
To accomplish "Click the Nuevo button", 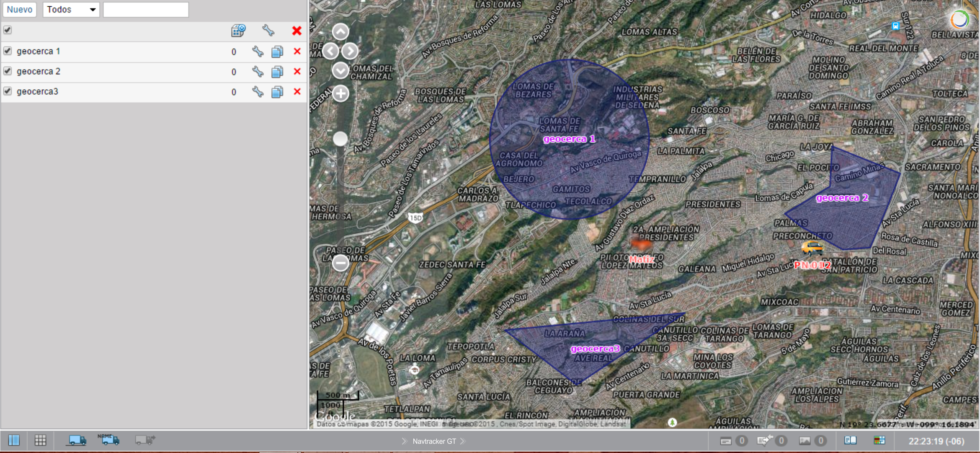I will pos(19,9).
